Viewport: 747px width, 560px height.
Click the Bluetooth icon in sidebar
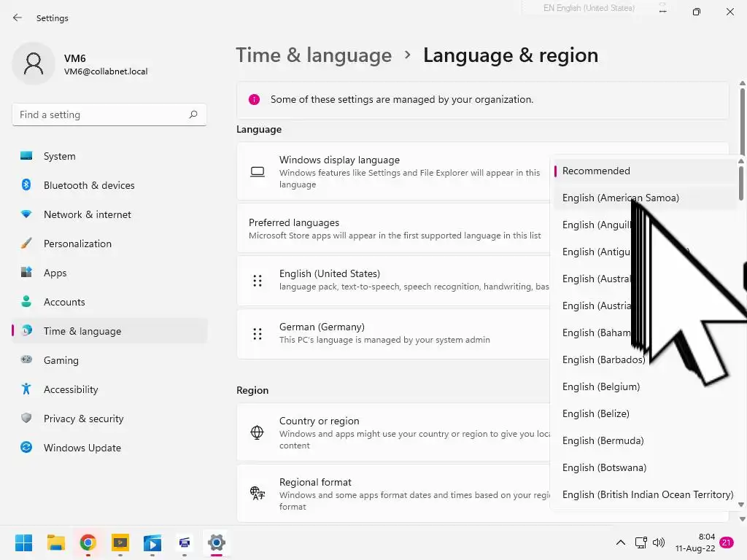26,184
